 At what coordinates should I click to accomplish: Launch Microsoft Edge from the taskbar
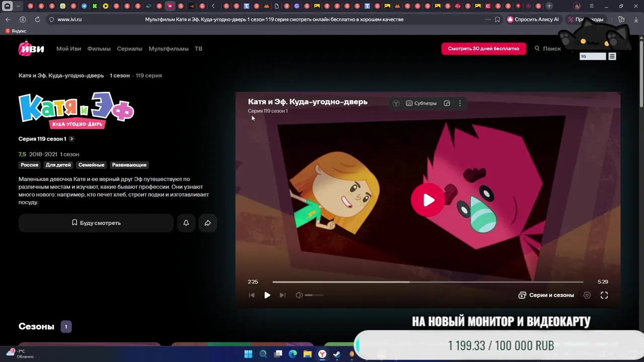[x=293, y=354]
